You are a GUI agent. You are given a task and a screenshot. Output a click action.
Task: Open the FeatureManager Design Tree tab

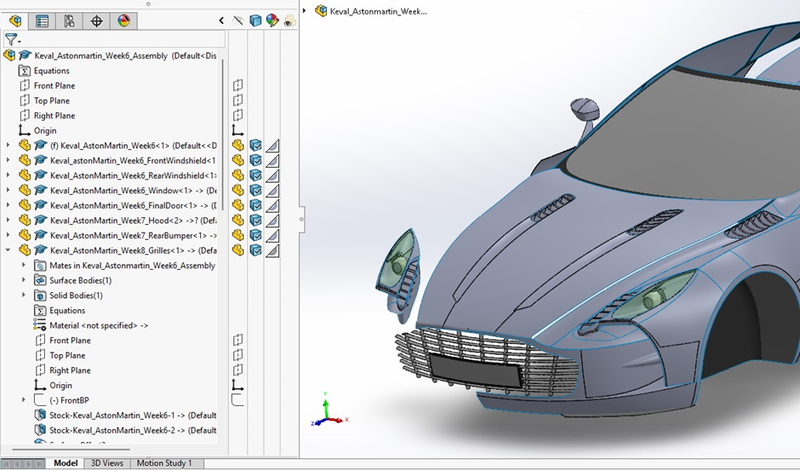coord(15,21)
